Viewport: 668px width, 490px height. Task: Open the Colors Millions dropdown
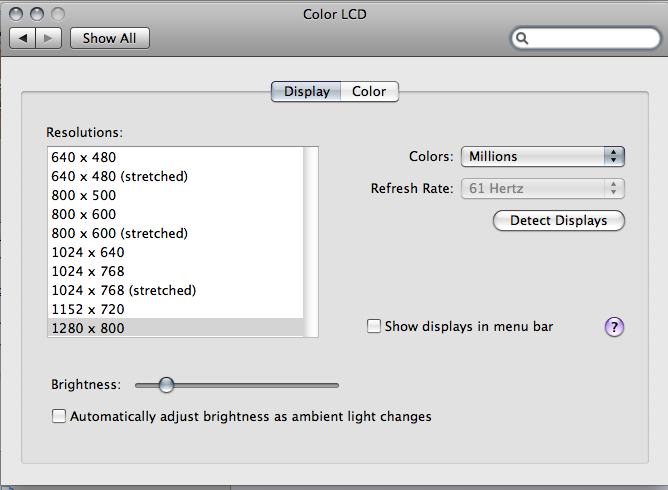coord(543,156)
